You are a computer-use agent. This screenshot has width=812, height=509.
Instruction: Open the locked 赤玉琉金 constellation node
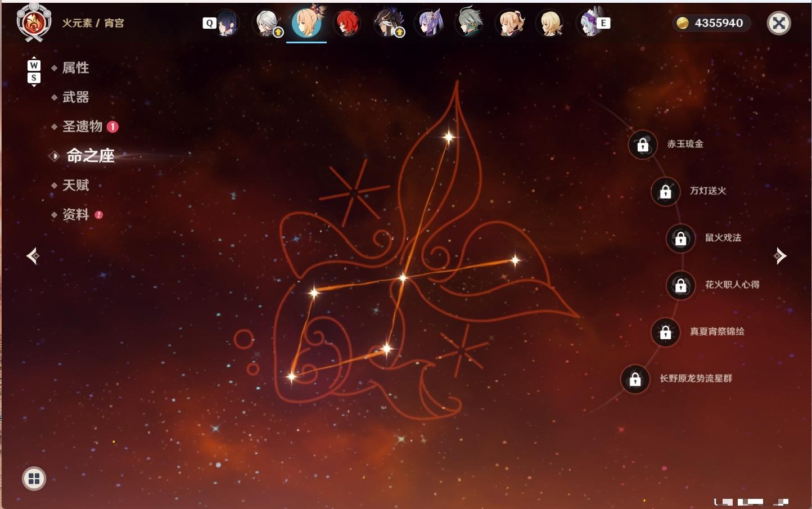(643, 145)
